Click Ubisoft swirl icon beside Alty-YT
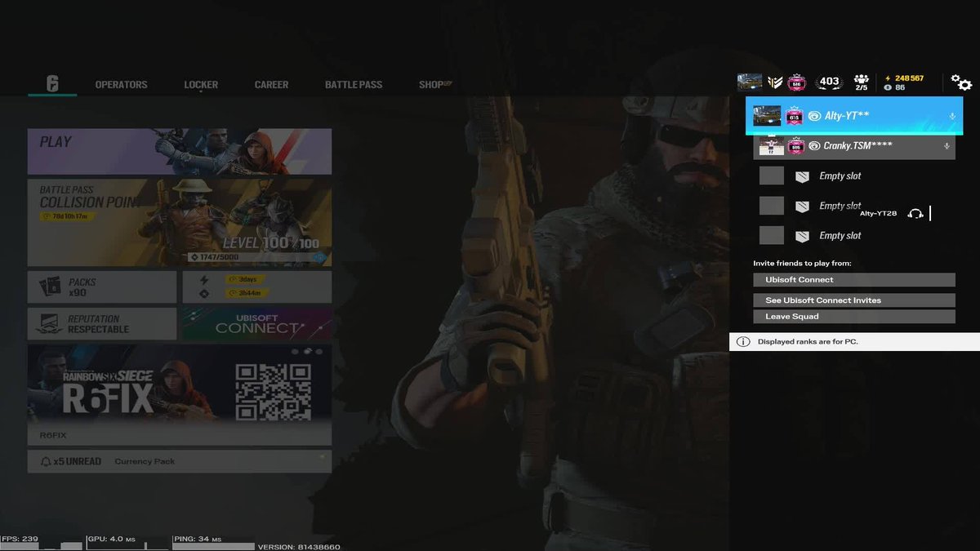 point(814,117)
